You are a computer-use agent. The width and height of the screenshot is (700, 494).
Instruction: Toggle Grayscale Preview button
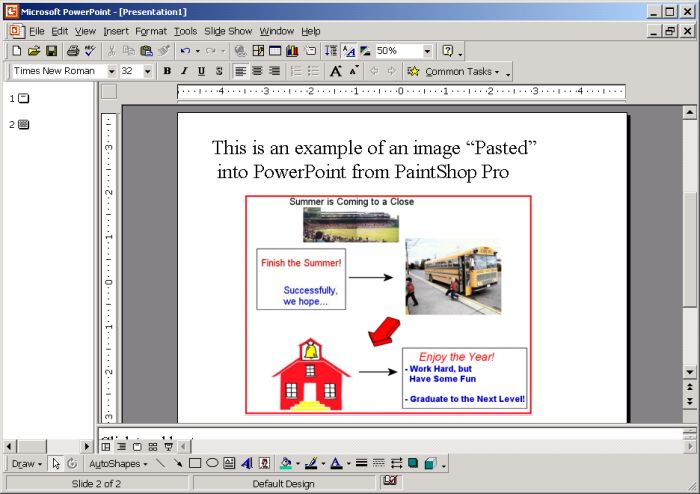pos(365,51)
